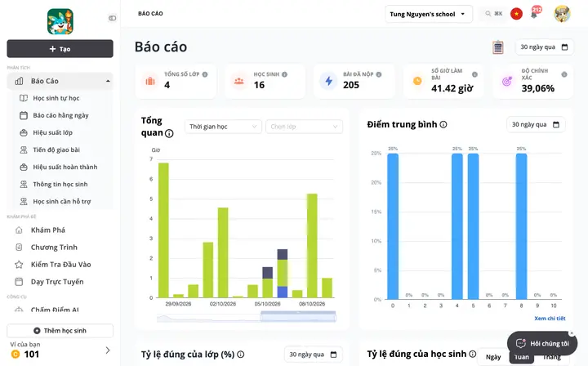Go to Kiểm Tra Đầu Vào

click(60, 265)
